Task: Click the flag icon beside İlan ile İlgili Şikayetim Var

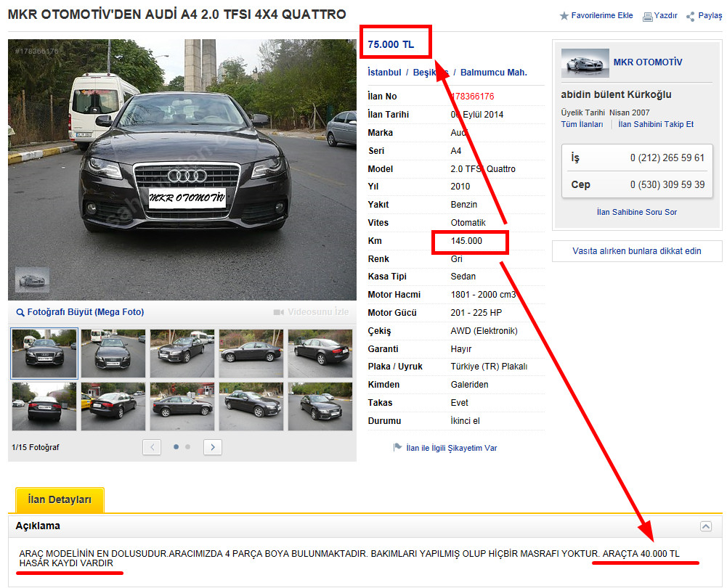Action: [x=397, y=447]
